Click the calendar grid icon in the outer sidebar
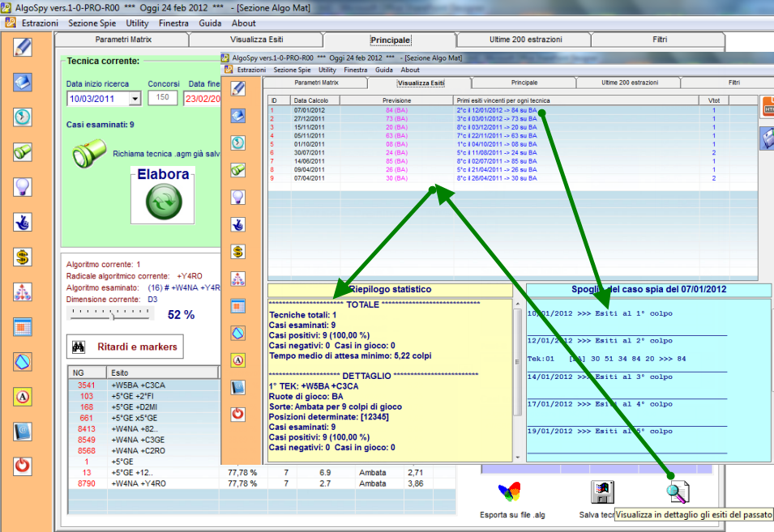 coord(23,327)
